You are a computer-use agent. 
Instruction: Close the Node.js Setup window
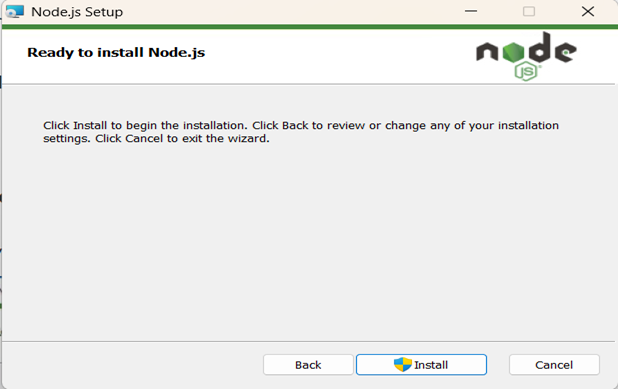[588, 11]
